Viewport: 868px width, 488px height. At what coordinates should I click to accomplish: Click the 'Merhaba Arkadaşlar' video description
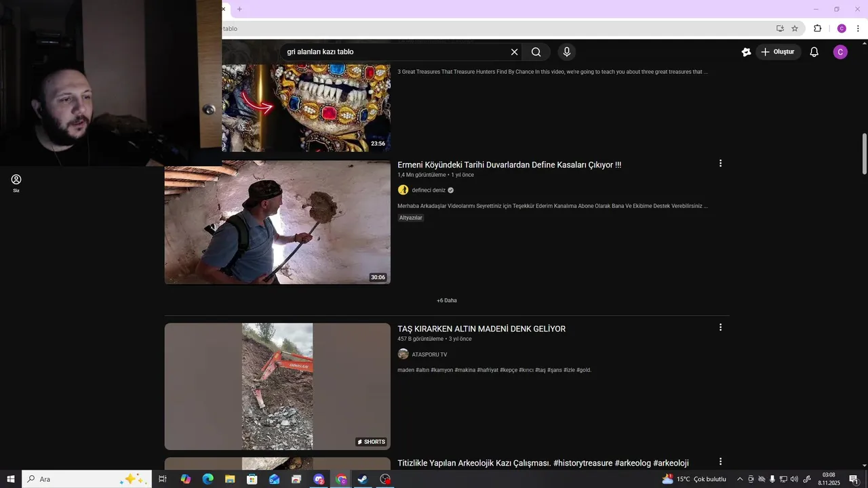(x=553, y=206)
